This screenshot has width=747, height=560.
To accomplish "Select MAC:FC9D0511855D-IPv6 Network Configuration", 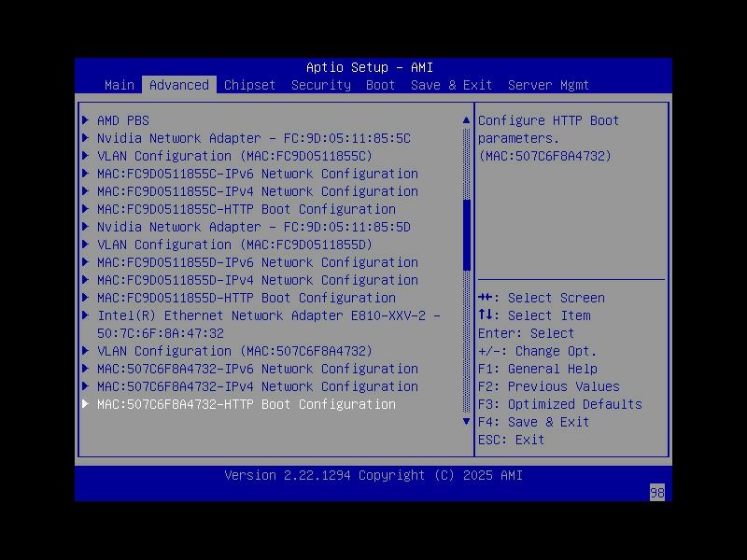I will (258, 262).
